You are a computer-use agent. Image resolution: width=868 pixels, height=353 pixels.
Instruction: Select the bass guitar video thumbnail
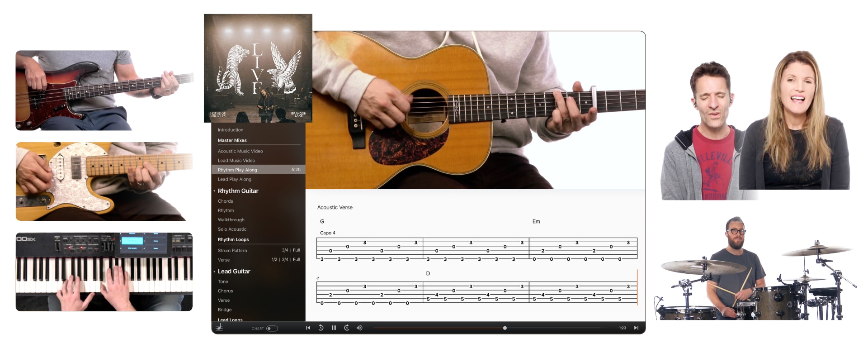pos(104,91)
